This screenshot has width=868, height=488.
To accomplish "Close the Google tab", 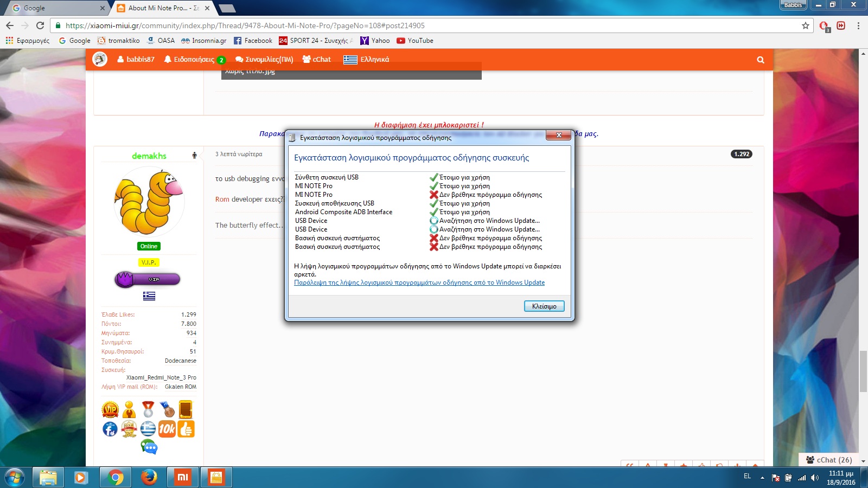I will point(103,8).
